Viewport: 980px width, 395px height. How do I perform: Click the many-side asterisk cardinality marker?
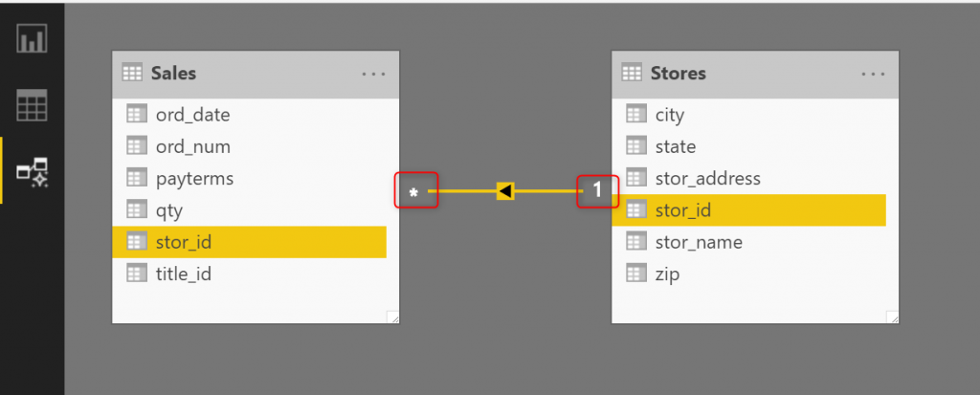[414, 192]
